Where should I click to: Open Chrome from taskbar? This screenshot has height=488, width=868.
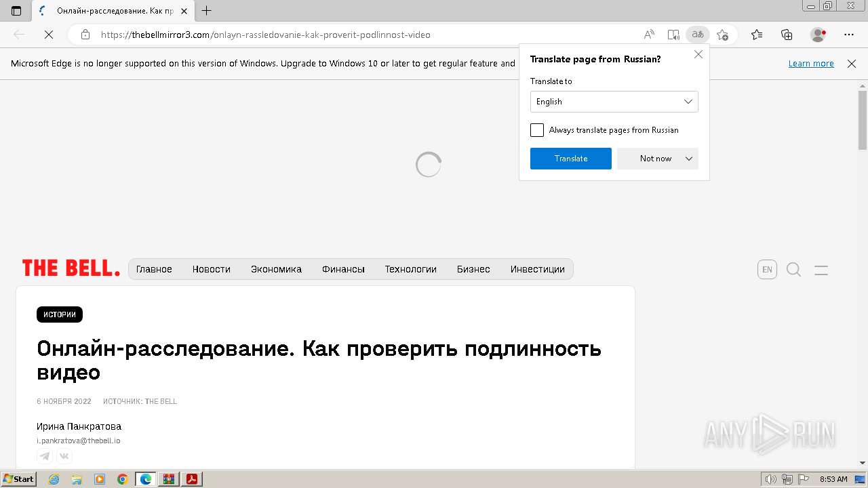123,479
